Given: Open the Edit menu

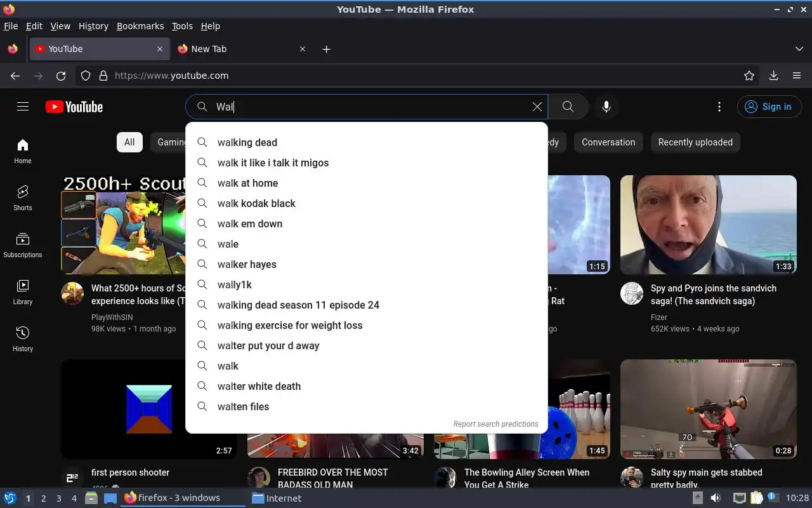Looking at the screenshot, I should [34, 26].
